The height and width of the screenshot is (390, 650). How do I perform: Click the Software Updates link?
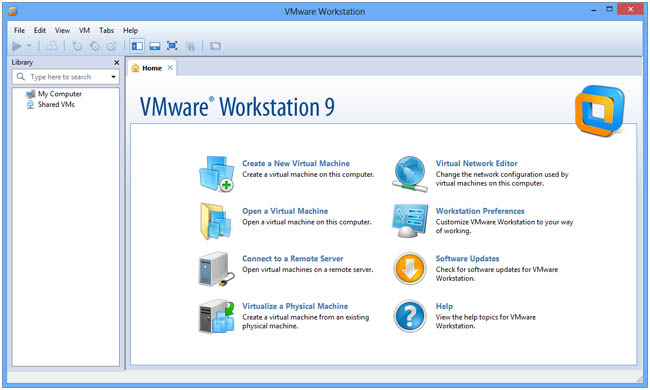[x=467, y=259]
